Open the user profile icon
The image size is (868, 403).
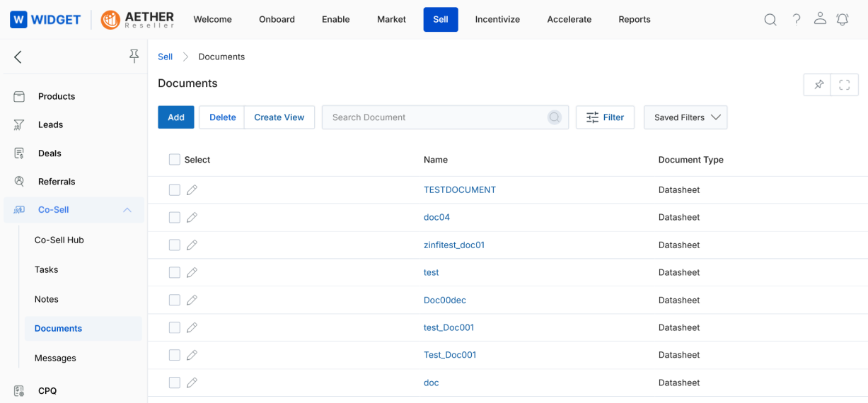click(820, 18)
